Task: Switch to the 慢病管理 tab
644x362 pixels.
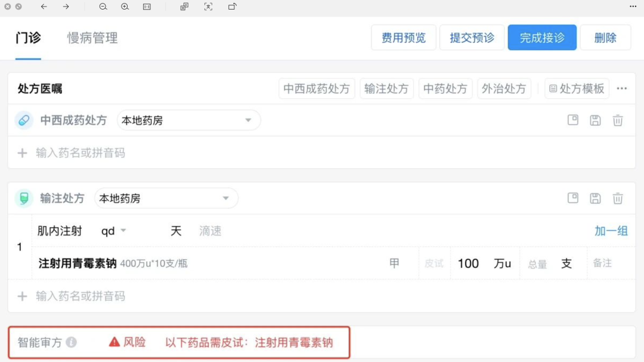Action: 92,38
